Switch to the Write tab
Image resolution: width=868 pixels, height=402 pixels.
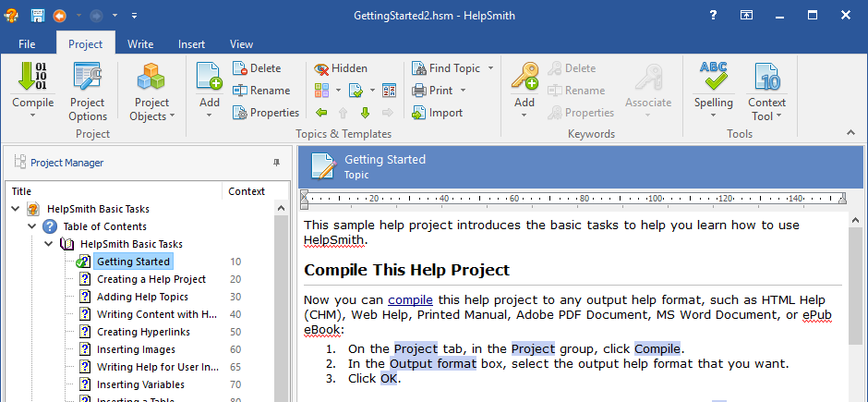coord(140,44)
